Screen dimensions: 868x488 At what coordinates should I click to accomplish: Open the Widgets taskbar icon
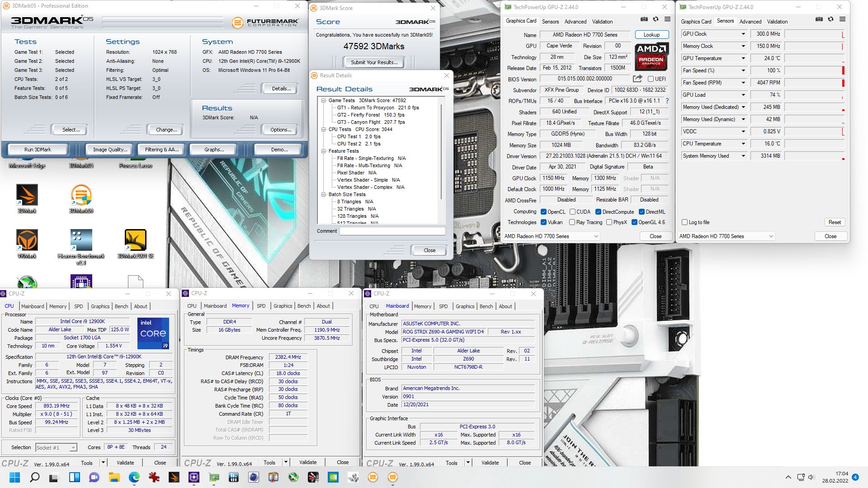coord(74,477)
